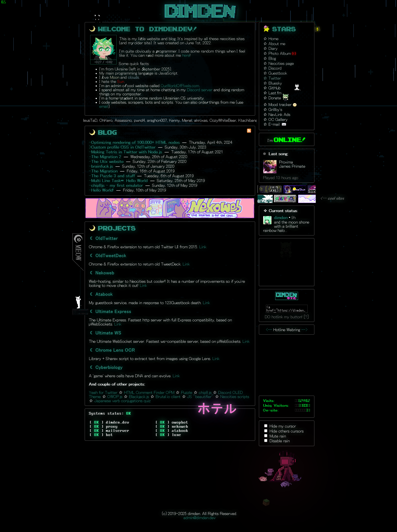Click the DIMDEN hotel button badge
This screenshot has width=397, height=532.
[x=286, y=296]
